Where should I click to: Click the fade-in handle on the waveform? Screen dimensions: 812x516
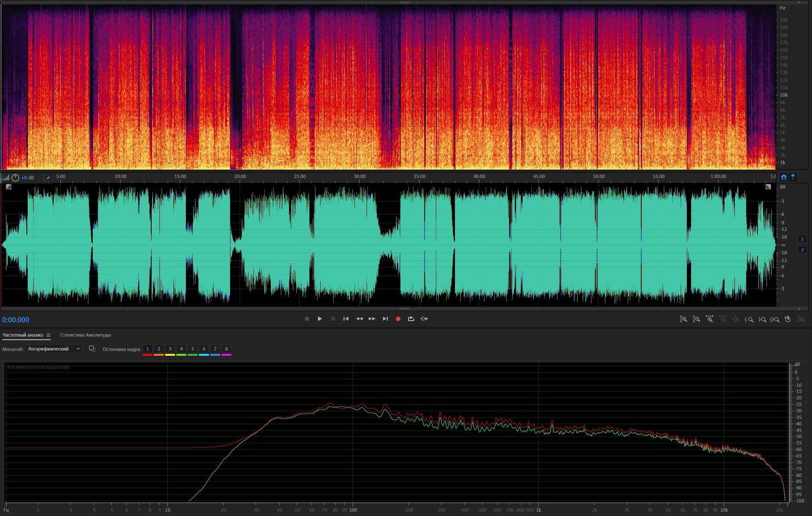click(9, 187)
